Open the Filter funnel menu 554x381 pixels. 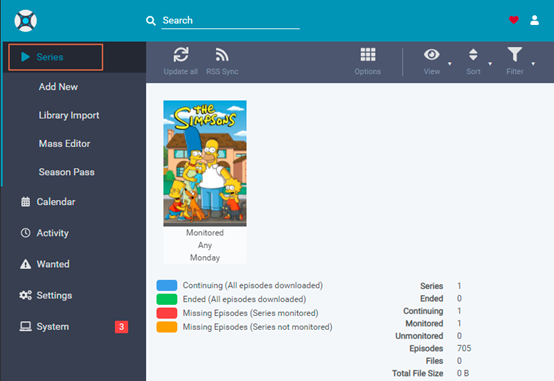click(515, 54)
